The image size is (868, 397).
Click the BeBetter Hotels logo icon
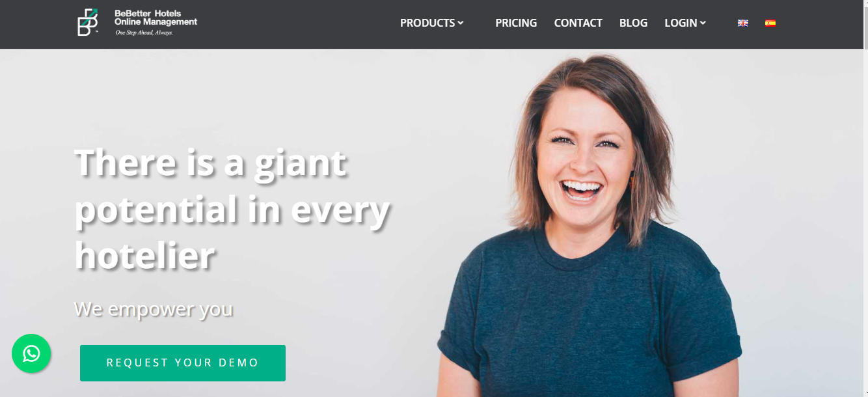pyautogui.click(x=88, y=22)
